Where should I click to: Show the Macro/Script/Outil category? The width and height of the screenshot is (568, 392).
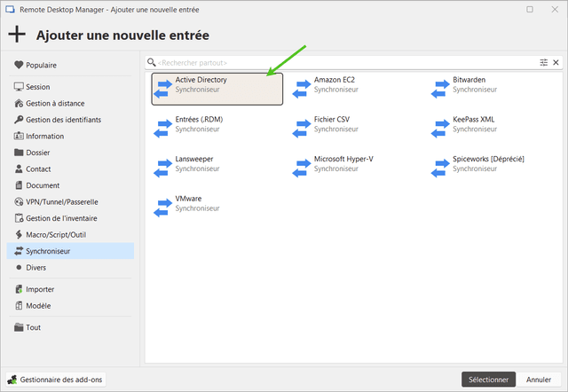point(56,234)
